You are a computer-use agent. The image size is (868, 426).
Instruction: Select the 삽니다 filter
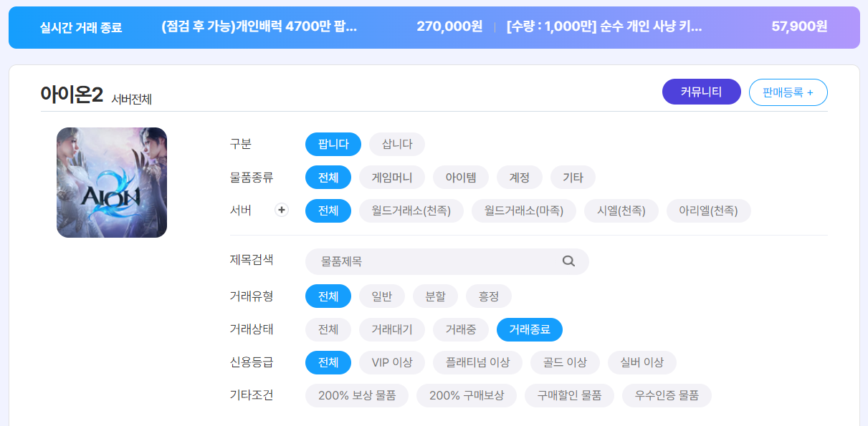pos(397,144)
